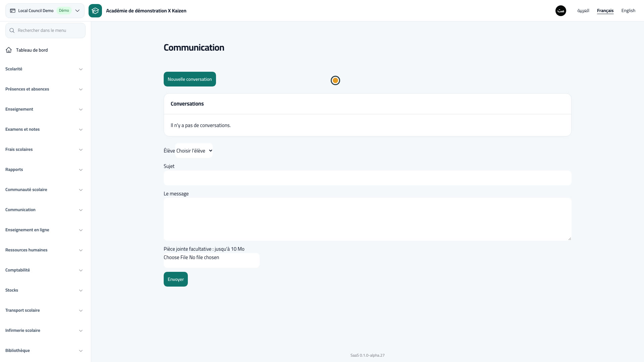Switch language to Arabic العربية
644x362 pixels.
(x=583, y=11)
